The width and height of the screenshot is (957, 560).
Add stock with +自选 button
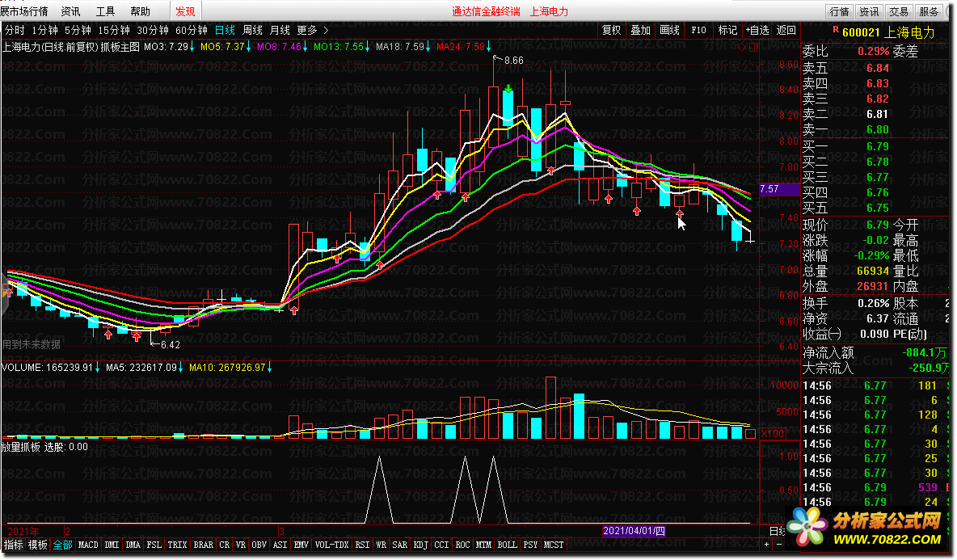(757, 30)
